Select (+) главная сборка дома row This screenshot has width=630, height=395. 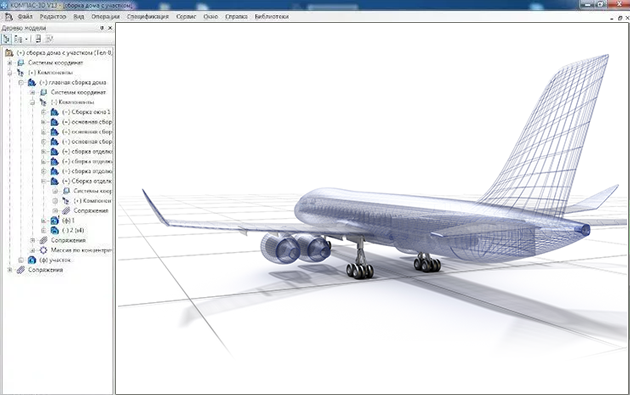(x=73, y=82)
